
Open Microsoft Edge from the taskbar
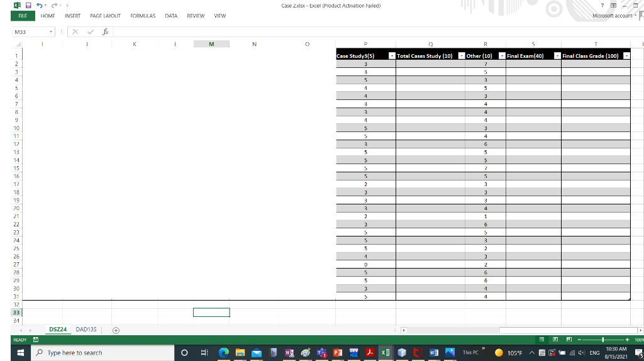click(x=224, y=352)
